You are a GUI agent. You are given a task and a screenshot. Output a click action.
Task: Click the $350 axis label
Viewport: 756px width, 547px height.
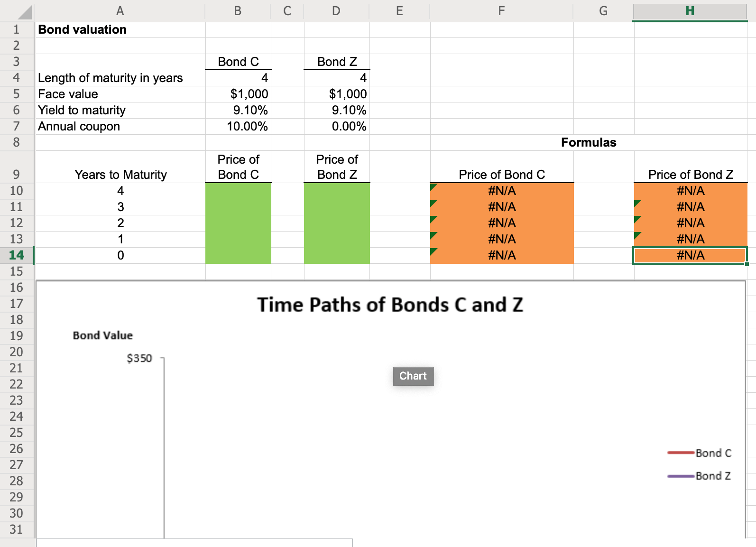(x=139, y=358)
